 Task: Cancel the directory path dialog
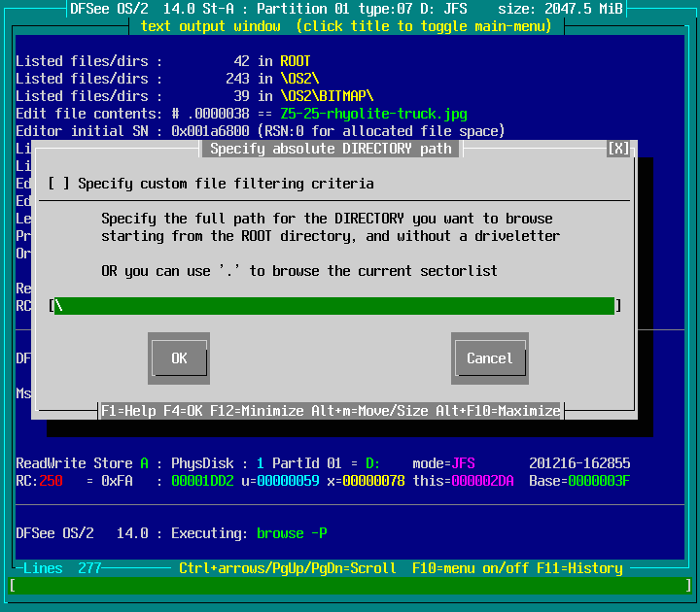point(489,358)
